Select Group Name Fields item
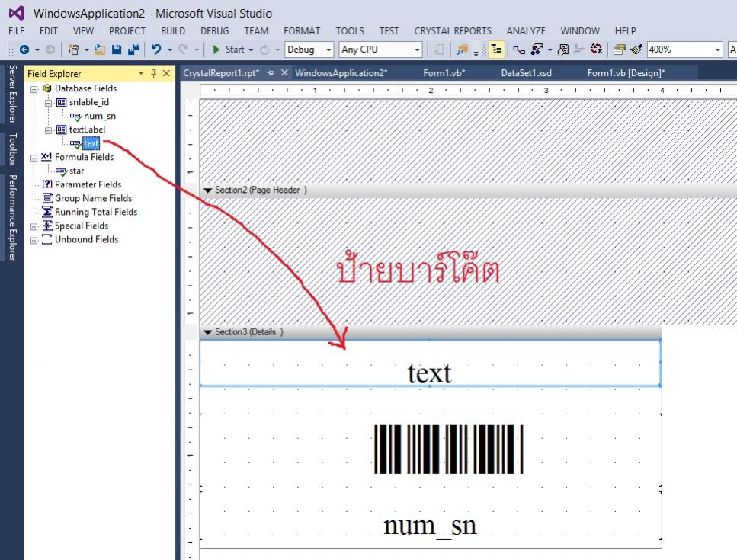Image resolution: width=737 pixels, height=560 pixels. (x=93, y=198)
